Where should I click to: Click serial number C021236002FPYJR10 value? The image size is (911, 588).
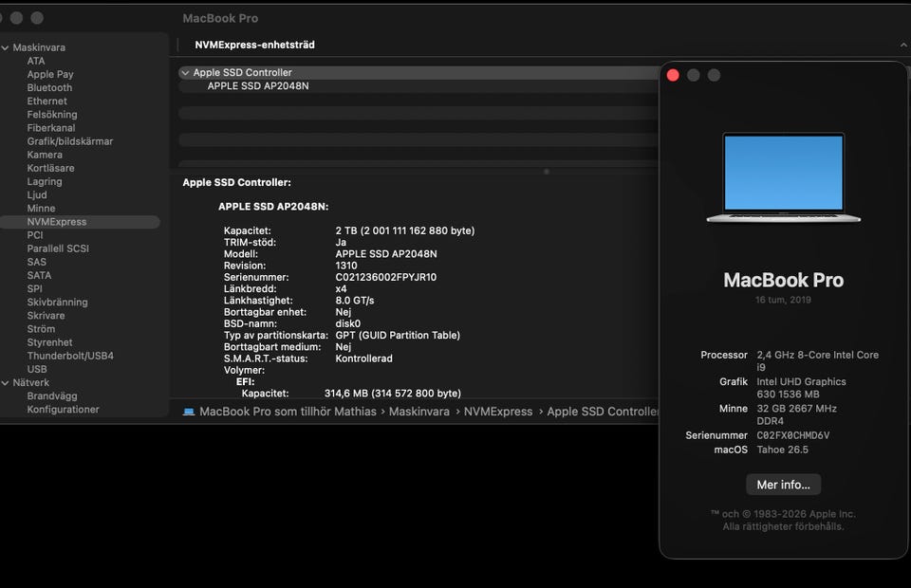386,278
